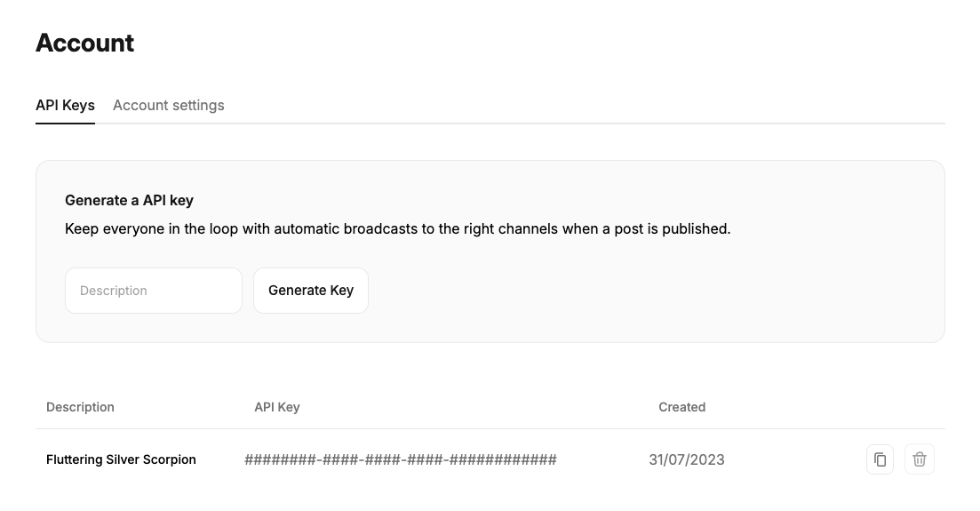Copy the Fluttering Silver Scorpion API key
980x511 pixels.
coord(880,459)
